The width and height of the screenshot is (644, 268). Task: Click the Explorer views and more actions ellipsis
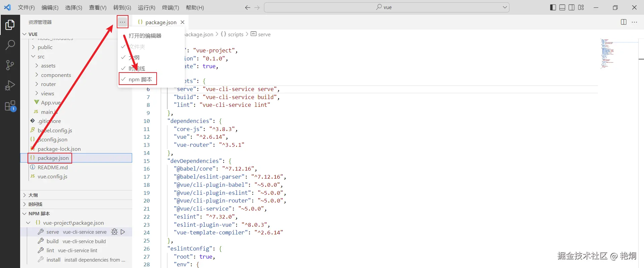122,22
